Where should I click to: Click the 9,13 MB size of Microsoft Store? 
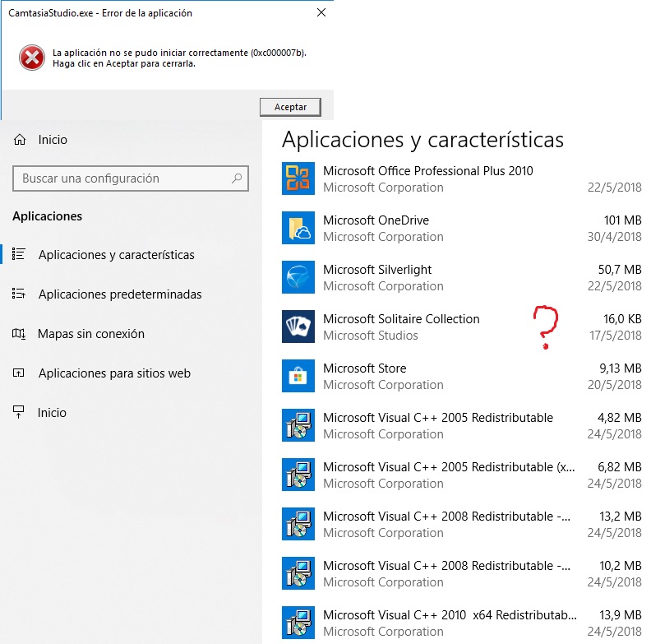(621, 368)
